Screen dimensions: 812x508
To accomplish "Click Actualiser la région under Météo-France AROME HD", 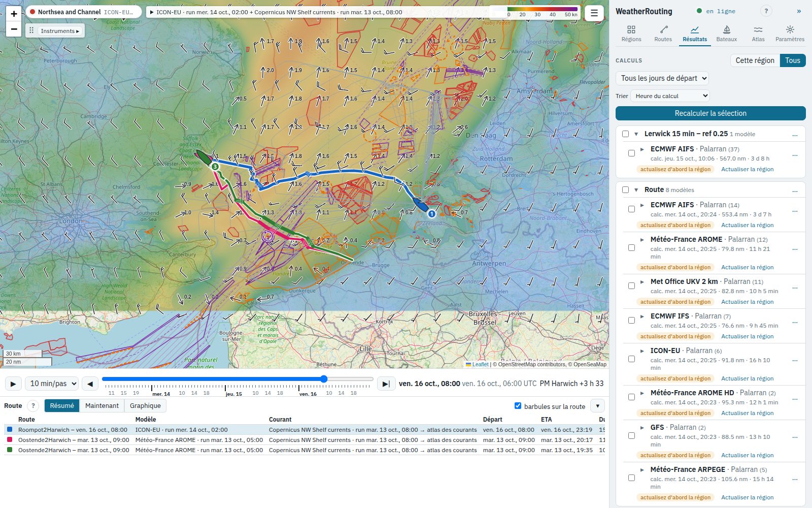I will click(x=747, y=413).
